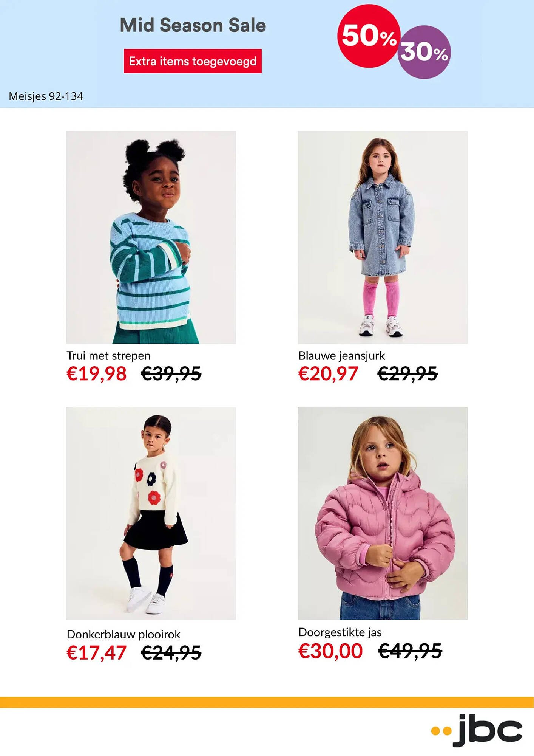Screen dimensions: 534x756
Task: Open the striped sweater product photo
Action: (x=151, y=237)
